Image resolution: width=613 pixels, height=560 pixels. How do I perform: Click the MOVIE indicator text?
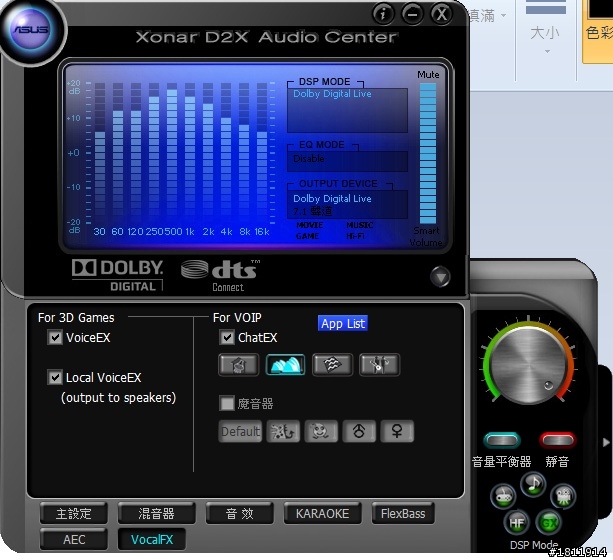click(310, 225)
